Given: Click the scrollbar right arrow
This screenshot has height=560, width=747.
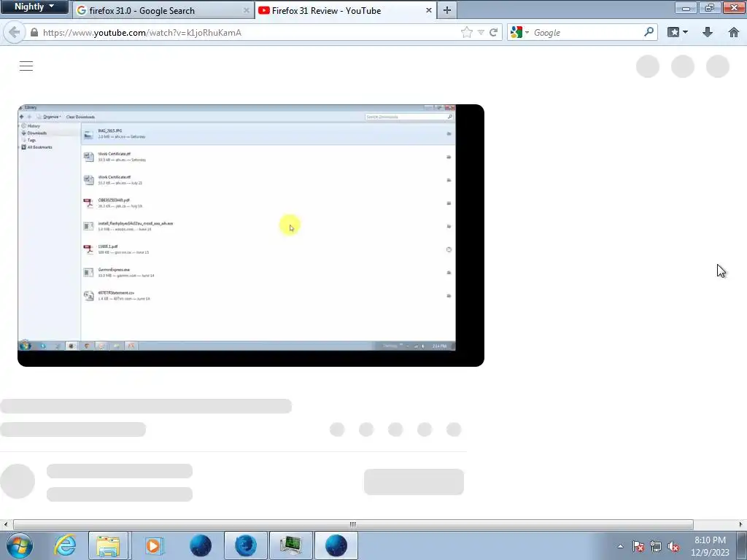Looking at the screenshot, I should [x=741, y=524].
